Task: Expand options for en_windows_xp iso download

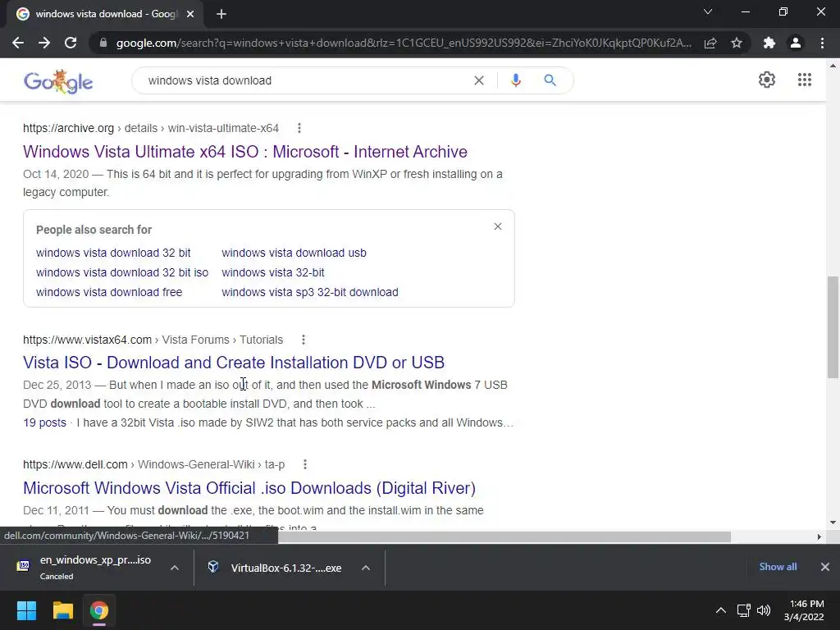Action: 175,568
